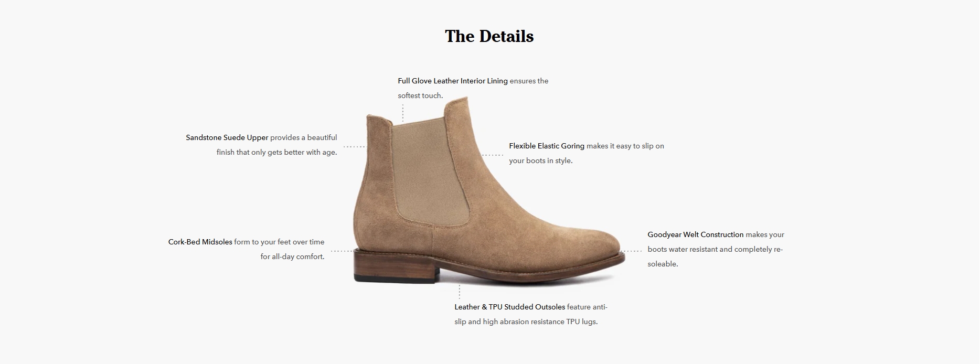The width and height of the screenshot is (980, 364).
Task: Click 'finish that only gets better with age' text
Action: coord(276,152)
